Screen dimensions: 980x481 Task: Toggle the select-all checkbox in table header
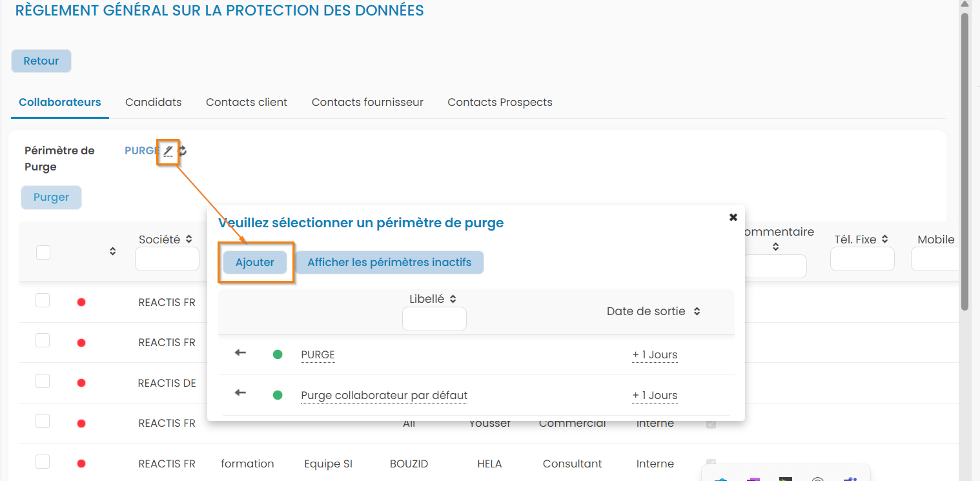point(43,252)
